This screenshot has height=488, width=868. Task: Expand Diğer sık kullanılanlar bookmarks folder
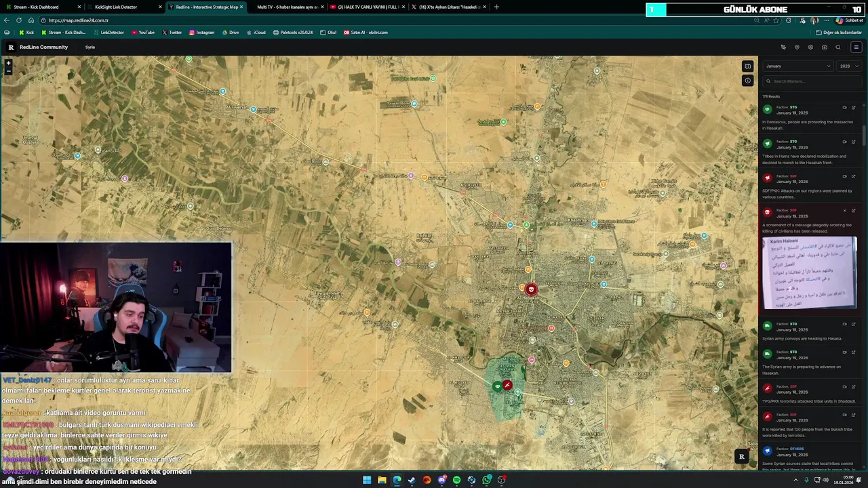839,33
